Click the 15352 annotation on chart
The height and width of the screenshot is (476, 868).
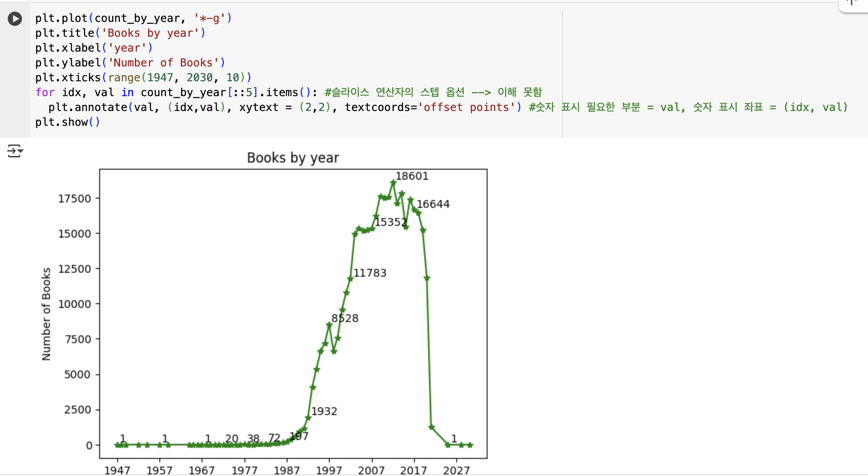pos(391,222)
